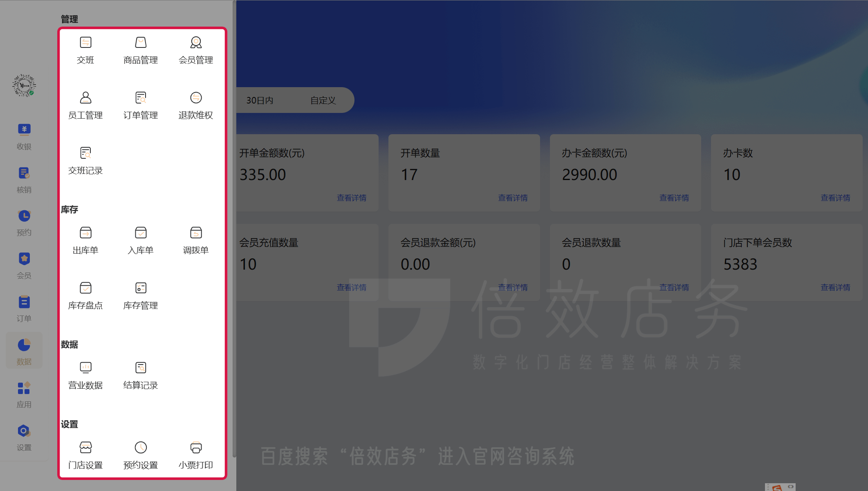This screenshot has width=868, height=491.
Task: Click the 管理 section heading
Action: [70, 19]
